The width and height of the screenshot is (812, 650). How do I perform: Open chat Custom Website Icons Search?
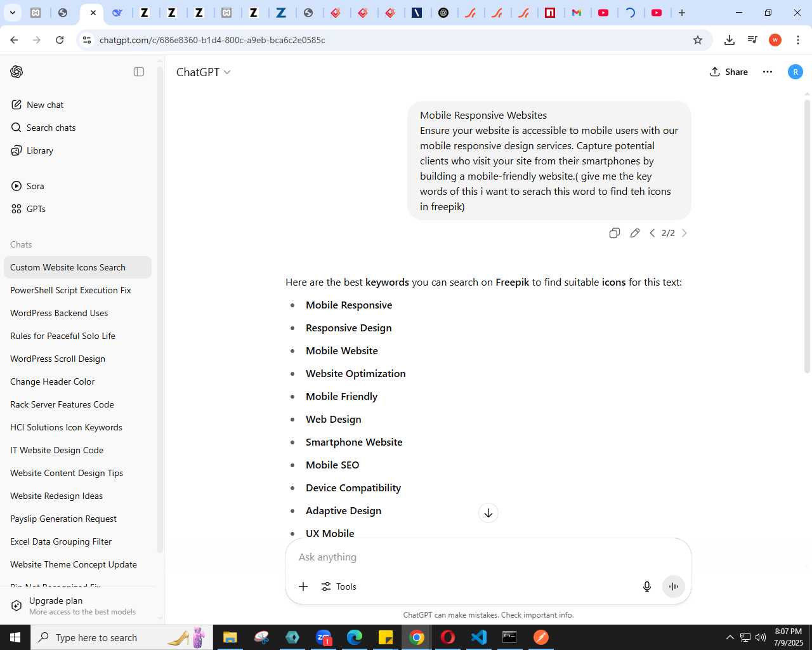(x=78, y=267)
